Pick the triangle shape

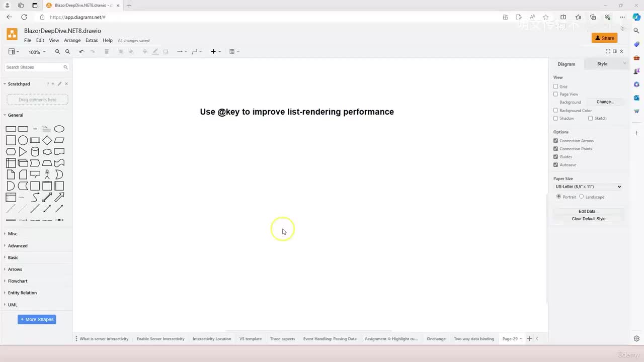(23, 152)
